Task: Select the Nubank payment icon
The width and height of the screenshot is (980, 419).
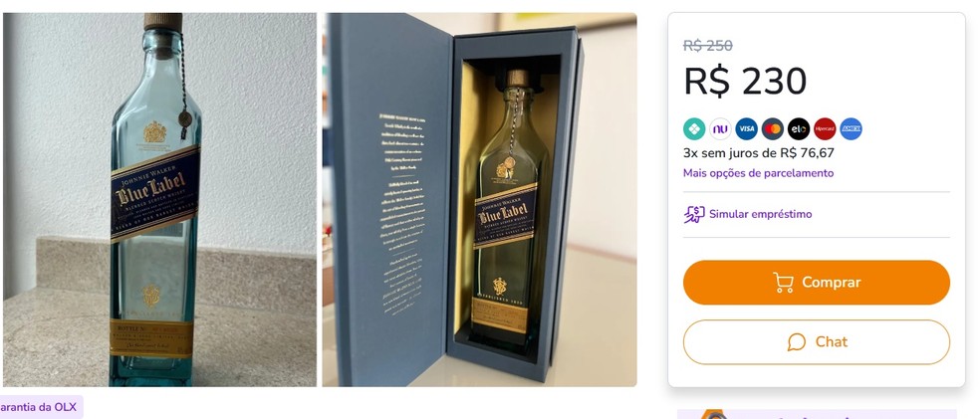Action: pyautogui.click(x=720, y=128)
